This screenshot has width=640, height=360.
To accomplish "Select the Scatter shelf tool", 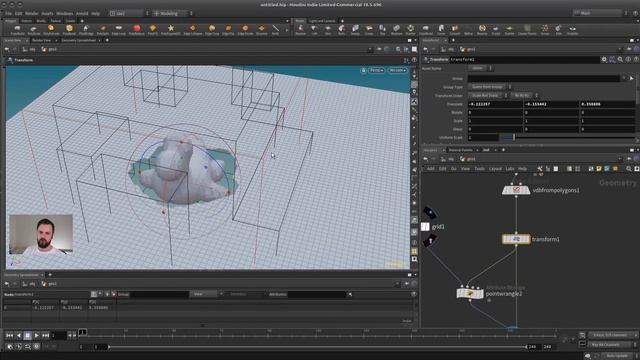I will 509,30.
